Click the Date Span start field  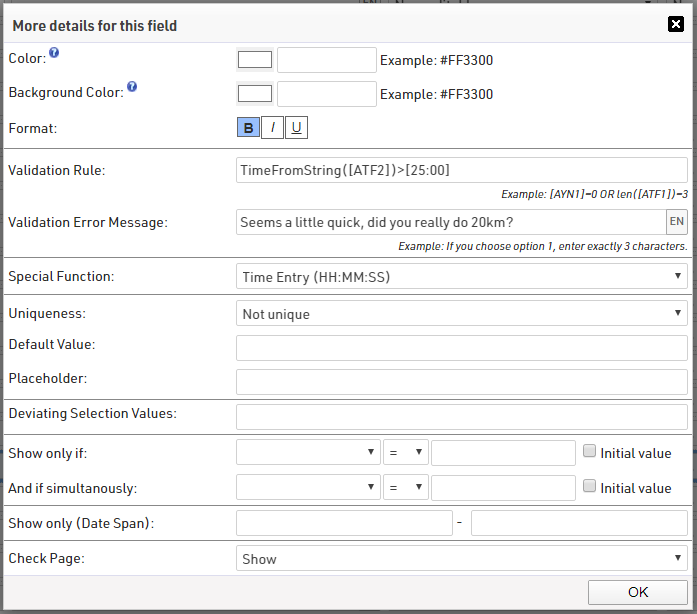coord(344,523)
